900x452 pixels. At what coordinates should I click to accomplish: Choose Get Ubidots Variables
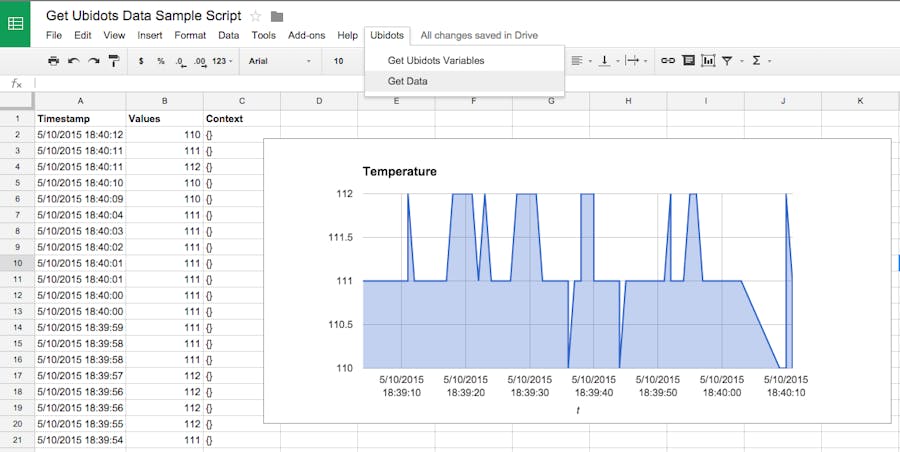464,60
